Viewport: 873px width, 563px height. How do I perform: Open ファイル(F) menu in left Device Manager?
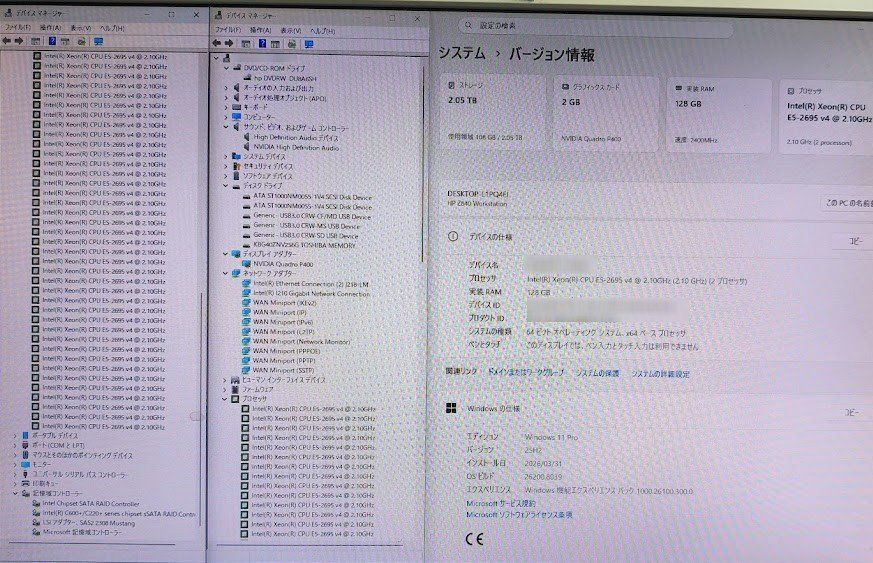click(18, 27)
